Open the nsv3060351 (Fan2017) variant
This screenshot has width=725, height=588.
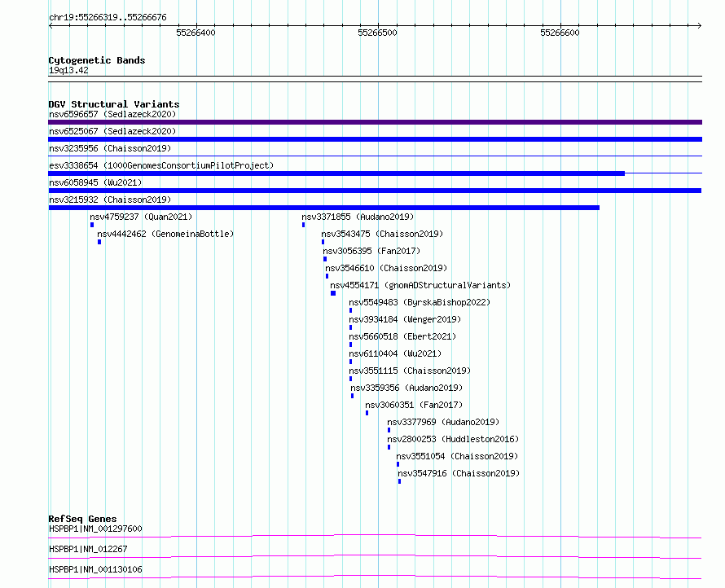pyautogui.click(x=414, y=405)
